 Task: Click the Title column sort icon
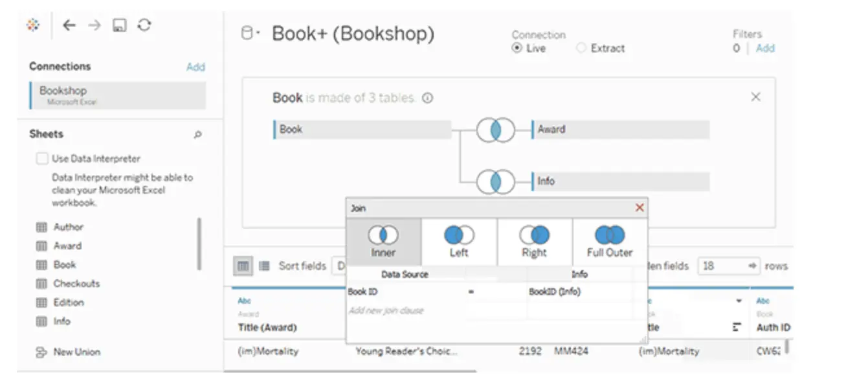[x=737, y=328]
